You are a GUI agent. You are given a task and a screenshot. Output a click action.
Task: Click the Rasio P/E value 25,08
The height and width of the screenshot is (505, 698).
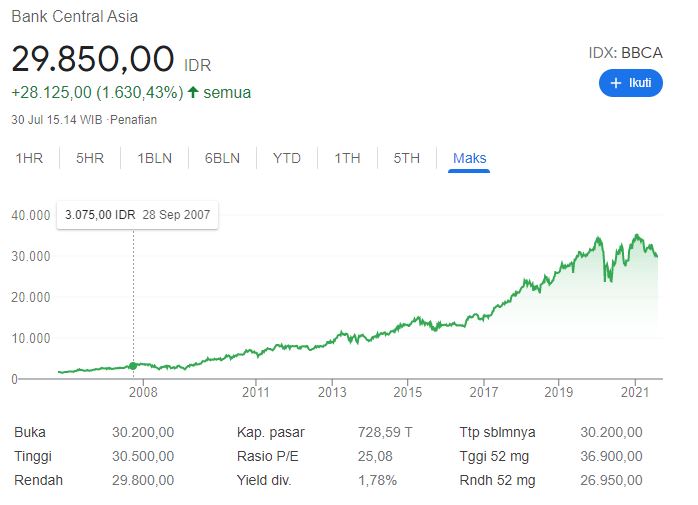click(374, 457)
